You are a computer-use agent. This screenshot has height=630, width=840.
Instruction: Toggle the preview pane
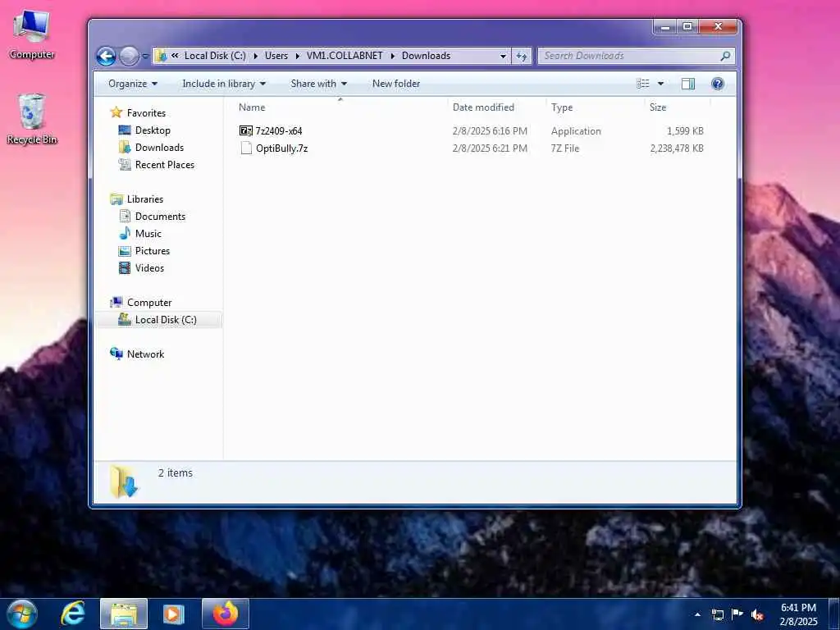pos(688,84)
